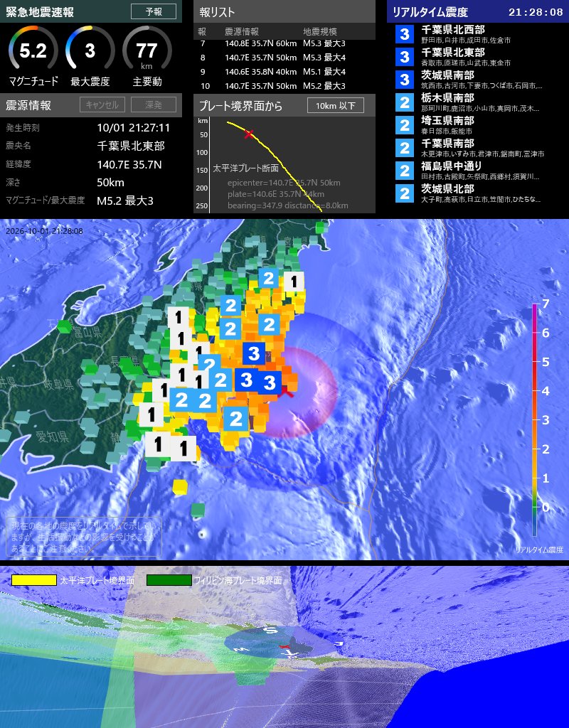This screenshot has height=728, width=569.
Task: Select report 7 row M5.3 最大3 60km
Action: pos(284,43)
